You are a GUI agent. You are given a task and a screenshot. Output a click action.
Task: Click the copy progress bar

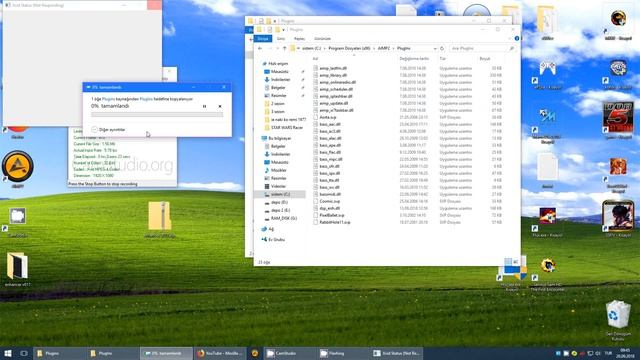tap(157, 115)
